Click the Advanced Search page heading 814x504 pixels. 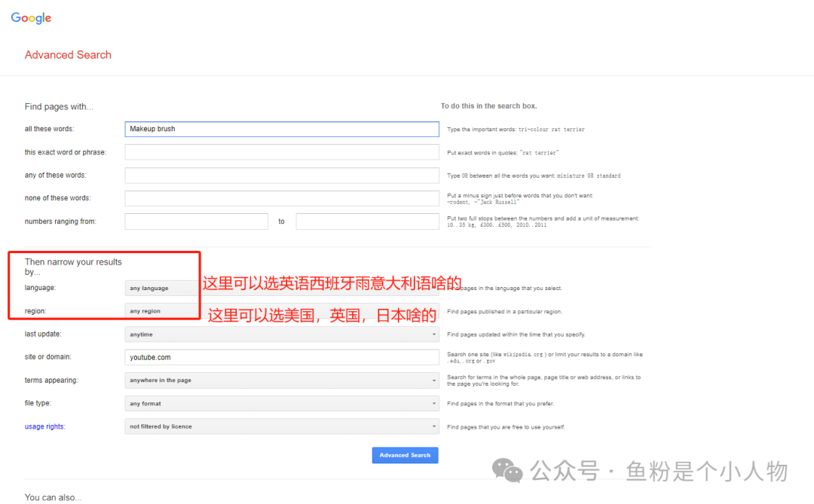[68, 54]
